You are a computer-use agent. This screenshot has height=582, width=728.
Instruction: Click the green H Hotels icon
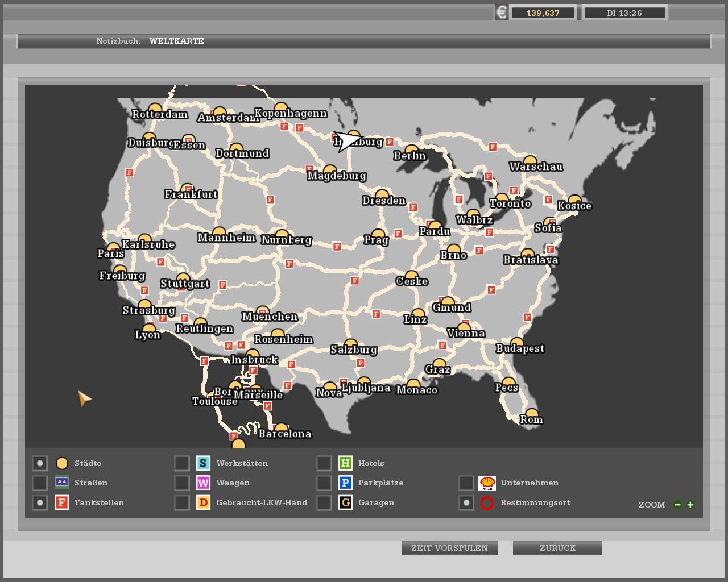coord(345,463)
